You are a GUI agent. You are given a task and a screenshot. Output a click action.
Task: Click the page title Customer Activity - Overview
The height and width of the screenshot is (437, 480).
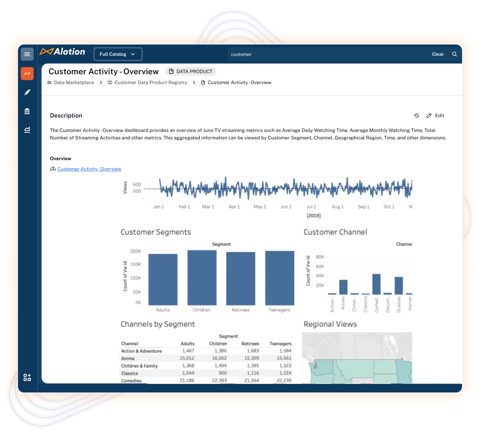(104, 71)
